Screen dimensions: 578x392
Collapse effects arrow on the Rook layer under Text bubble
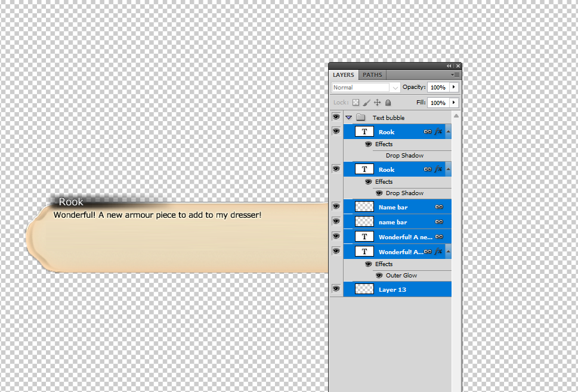(x=448, y=132)
